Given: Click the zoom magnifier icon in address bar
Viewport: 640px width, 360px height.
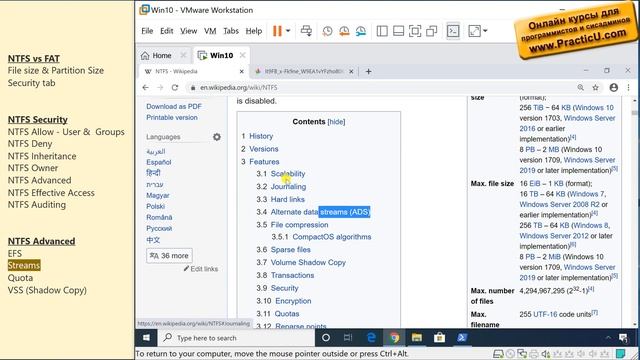Looking at the screenshot, I should [580, 87].
